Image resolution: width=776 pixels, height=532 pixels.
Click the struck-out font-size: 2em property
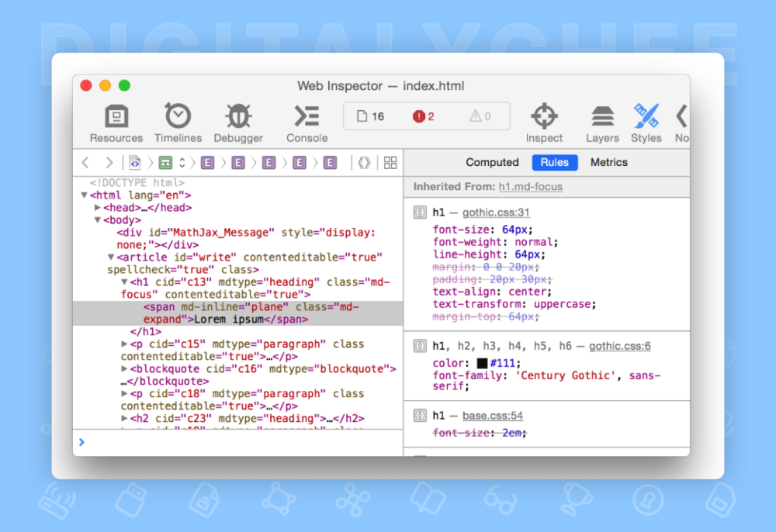(479, 433)
